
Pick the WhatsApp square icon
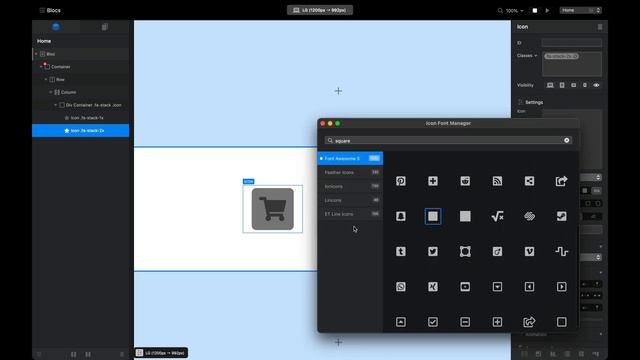(401, 287)
